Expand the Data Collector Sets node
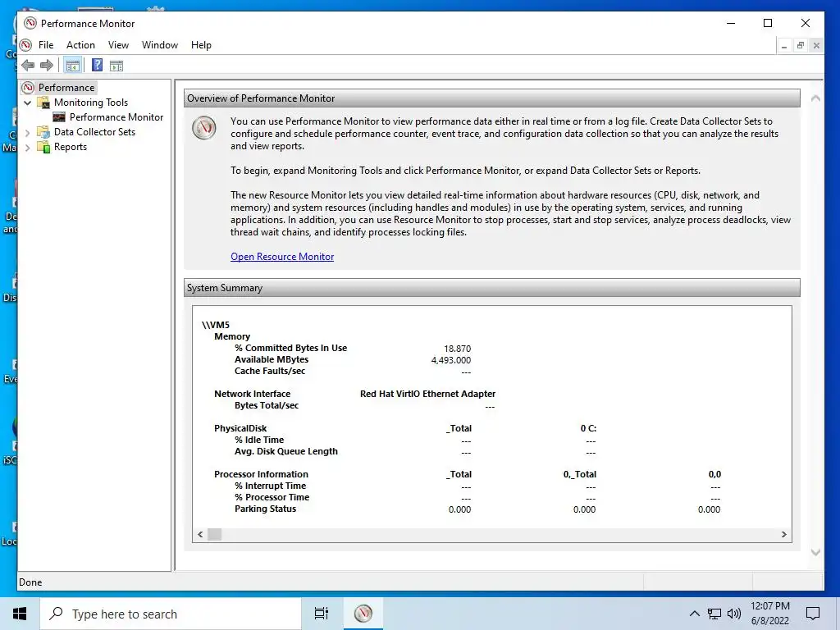Viewport: 840px width, 630px height. [28, 132]
